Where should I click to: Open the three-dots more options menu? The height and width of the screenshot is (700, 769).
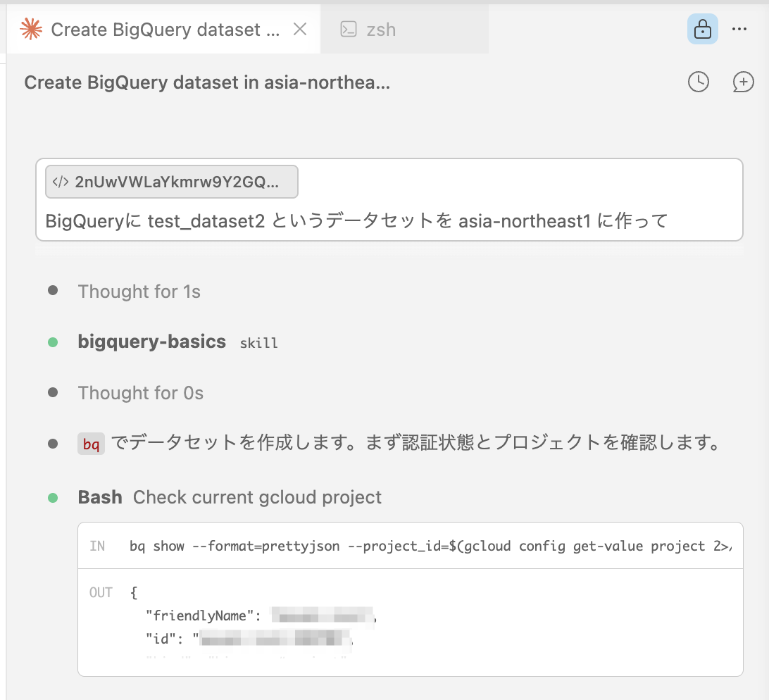(x=739, y=30)
